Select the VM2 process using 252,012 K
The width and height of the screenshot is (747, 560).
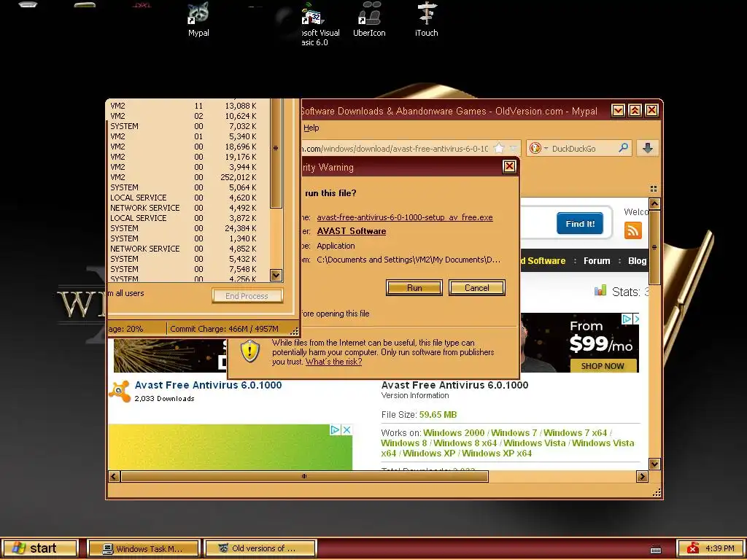coord(189,177)
